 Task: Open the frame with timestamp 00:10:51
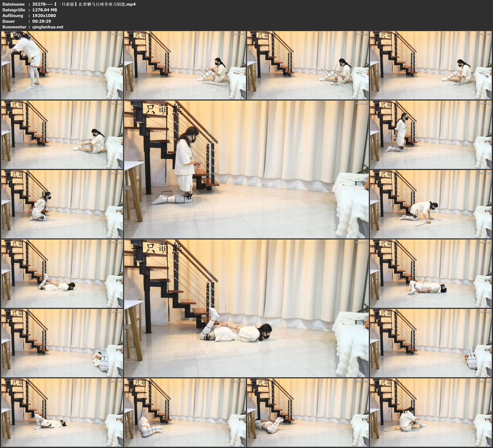tap(431, 135)
